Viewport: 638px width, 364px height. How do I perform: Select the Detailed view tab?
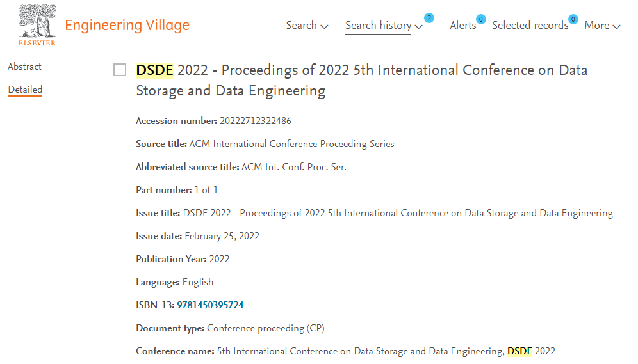25,90
